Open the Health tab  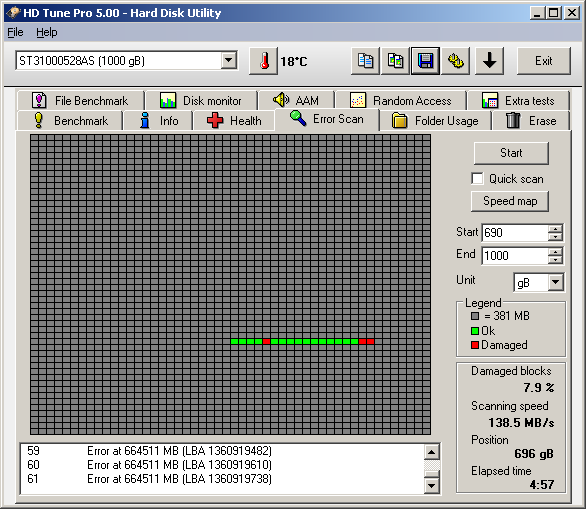233,121
